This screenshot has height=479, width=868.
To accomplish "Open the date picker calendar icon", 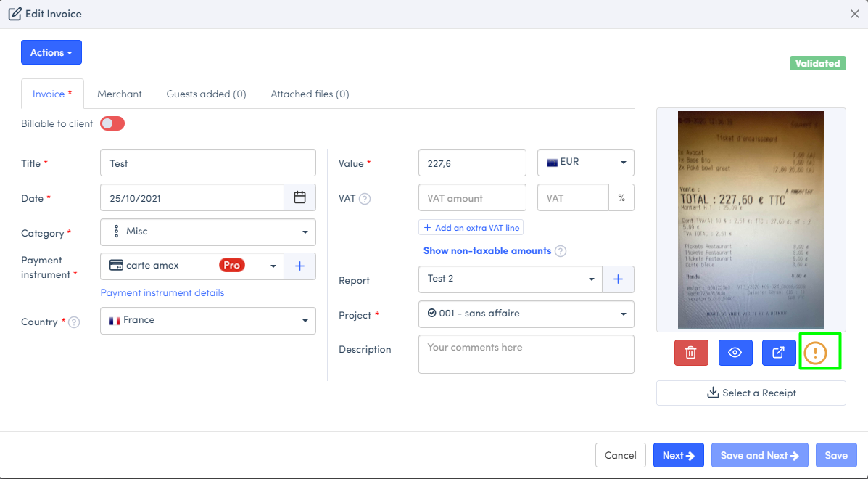I will (x=299, y=197).
